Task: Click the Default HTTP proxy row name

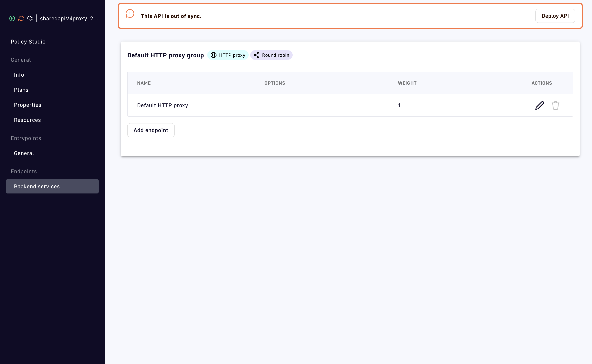Action: coord(162,105)
